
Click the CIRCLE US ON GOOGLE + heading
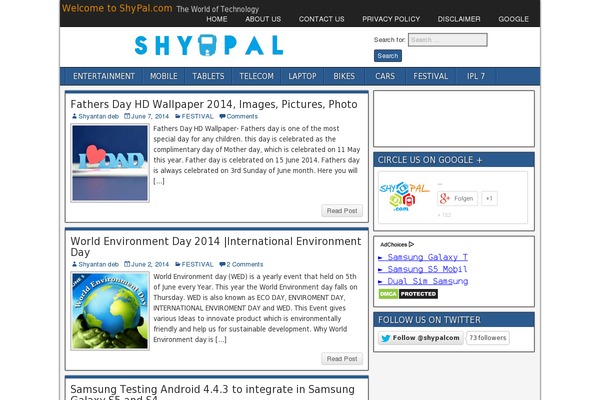(430, 160)
